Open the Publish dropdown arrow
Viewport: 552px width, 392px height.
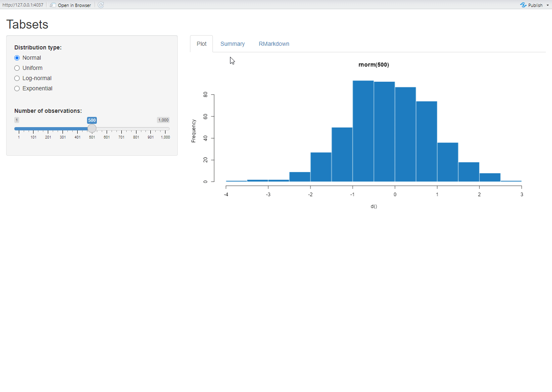click(548, 5)
